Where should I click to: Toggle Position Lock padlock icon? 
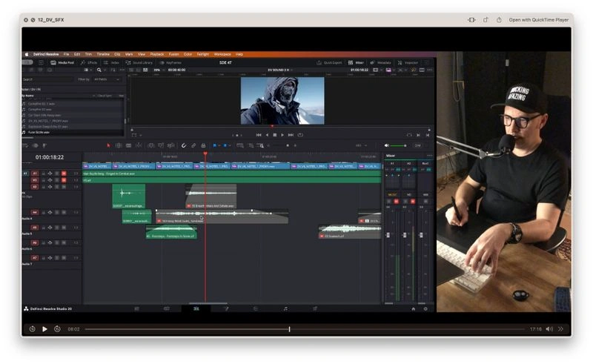(203, 145)
